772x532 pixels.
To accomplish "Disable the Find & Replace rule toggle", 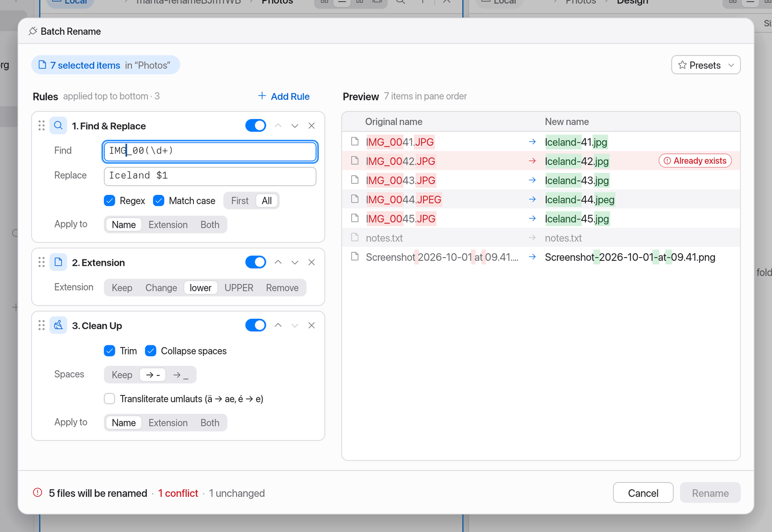I will pyautogui.click(x=256, y=126).
